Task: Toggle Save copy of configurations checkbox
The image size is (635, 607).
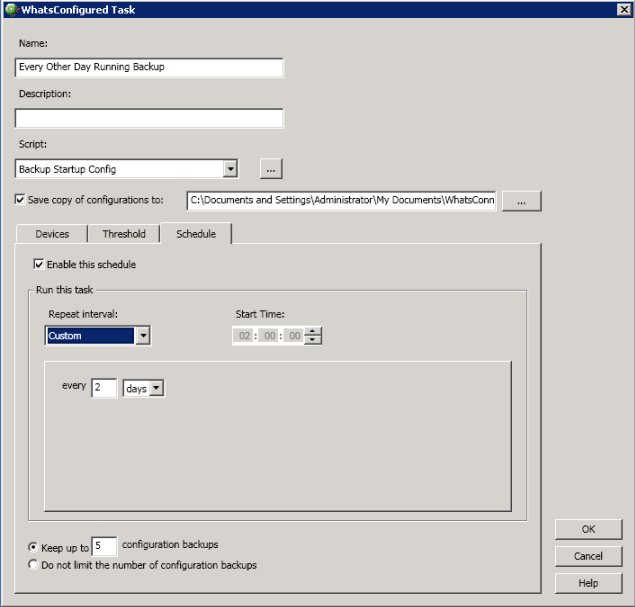Action: click(x=20, y=199)
